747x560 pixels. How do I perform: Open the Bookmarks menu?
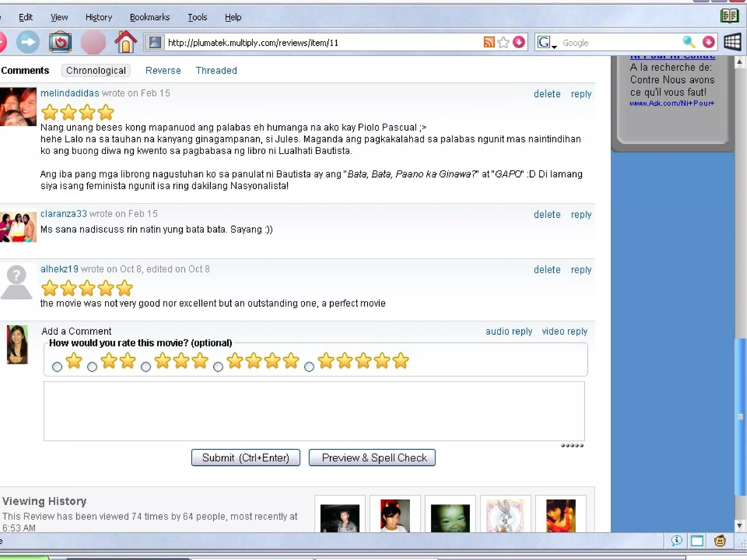[150, 17]
